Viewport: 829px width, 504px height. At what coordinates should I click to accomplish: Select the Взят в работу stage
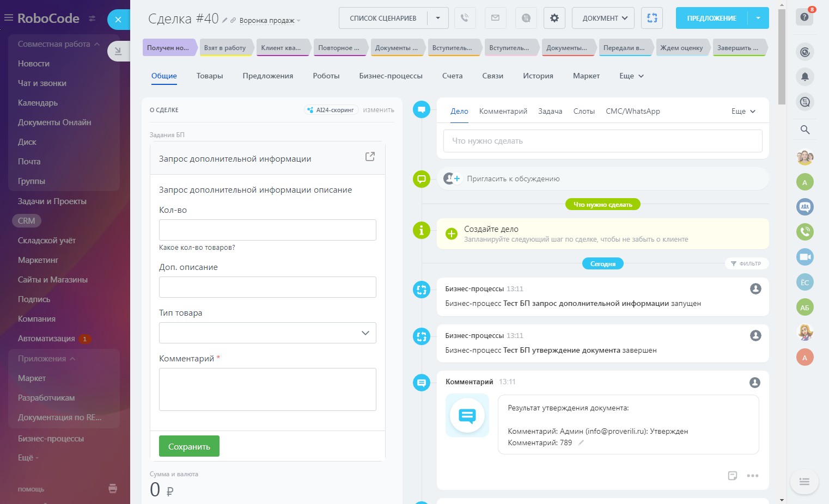coord(225,48)
